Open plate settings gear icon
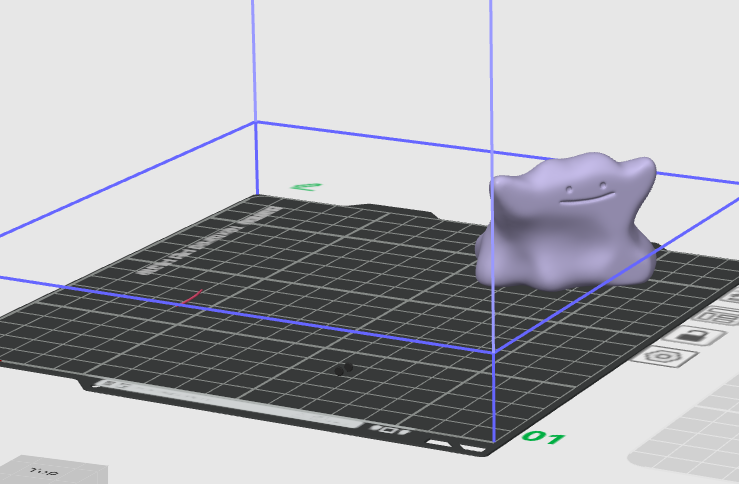 [665, 356]
